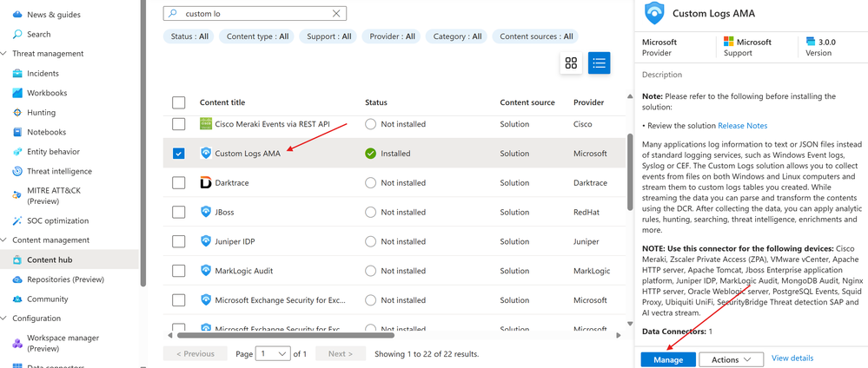Click the Hunting target icon
Screen dimensions: 868x368
pos(17,112)
